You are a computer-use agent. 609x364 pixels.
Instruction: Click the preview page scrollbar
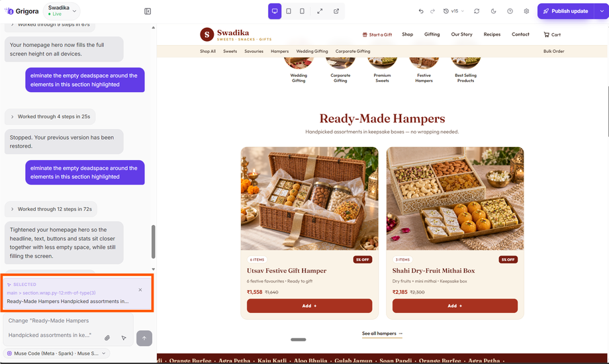point(608,111)
